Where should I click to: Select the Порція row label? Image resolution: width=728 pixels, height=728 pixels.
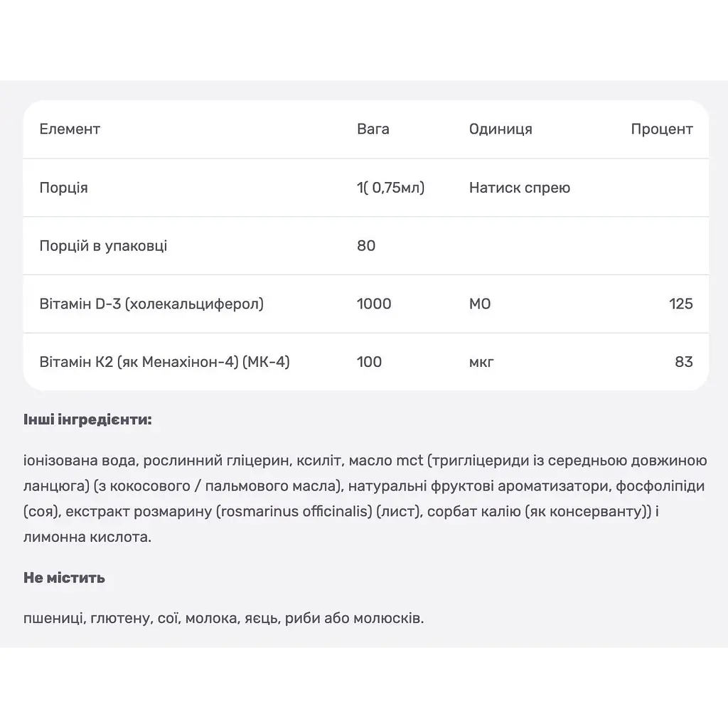pyautogui.click(x=63, y=188)
